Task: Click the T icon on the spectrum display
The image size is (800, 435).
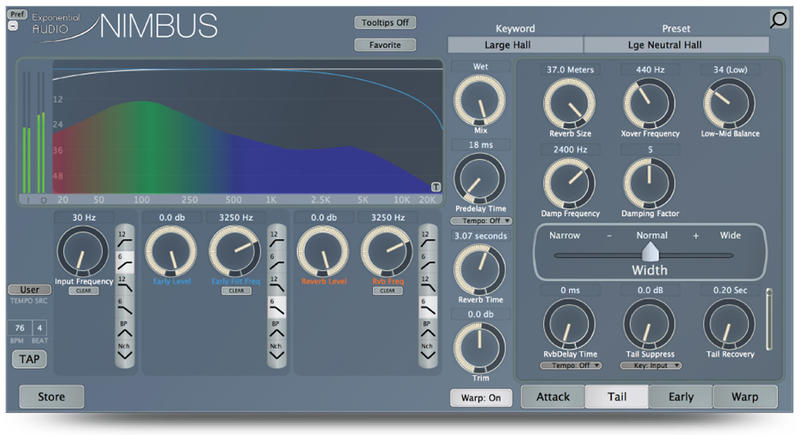Action: click(435, 187)
